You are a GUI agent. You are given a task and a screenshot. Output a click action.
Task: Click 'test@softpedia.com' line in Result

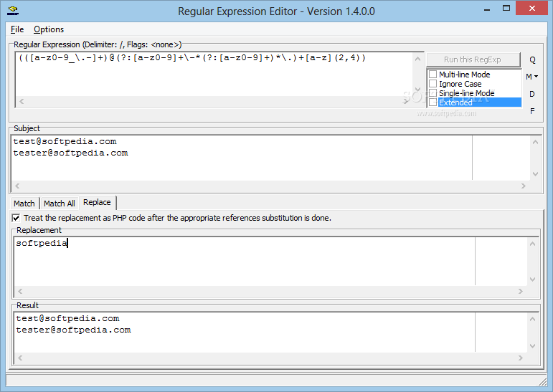point(67,318)
